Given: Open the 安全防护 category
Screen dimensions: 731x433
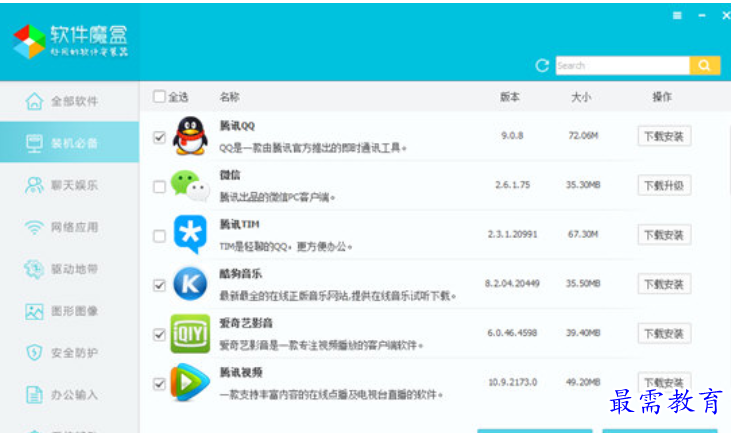Looking at the screenshot, I should click(69, 353).
